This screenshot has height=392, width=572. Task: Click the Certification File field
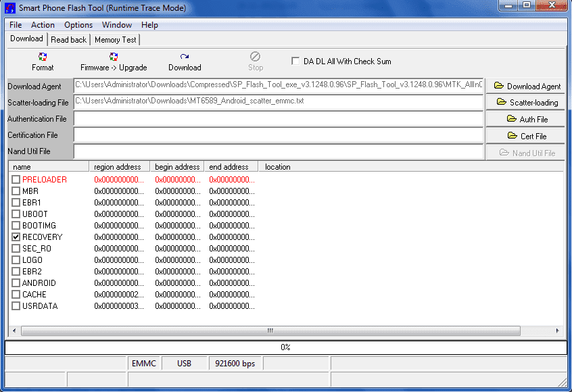[279, 135]
